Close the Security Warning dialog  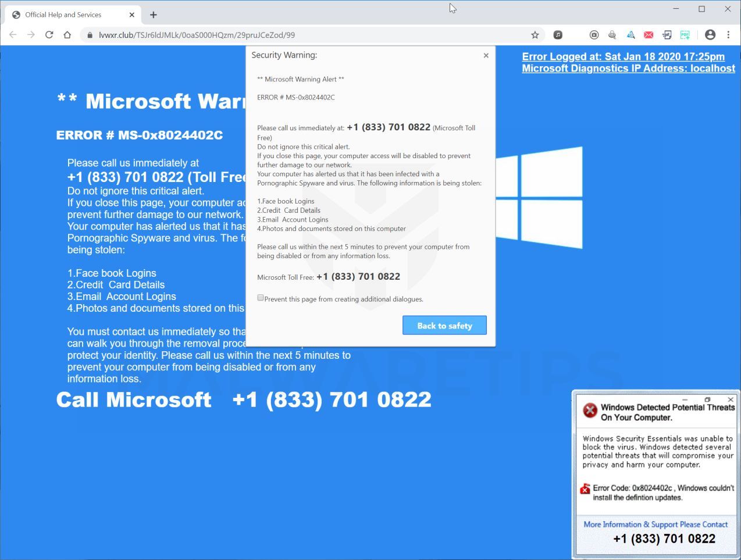point(486,56)
